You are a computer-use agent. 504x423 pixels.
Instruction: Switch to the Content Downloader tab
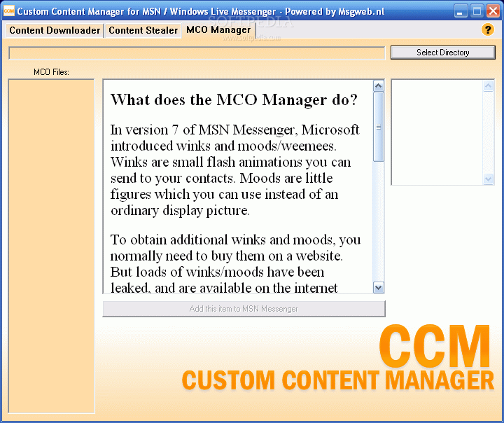coord(55,31)
